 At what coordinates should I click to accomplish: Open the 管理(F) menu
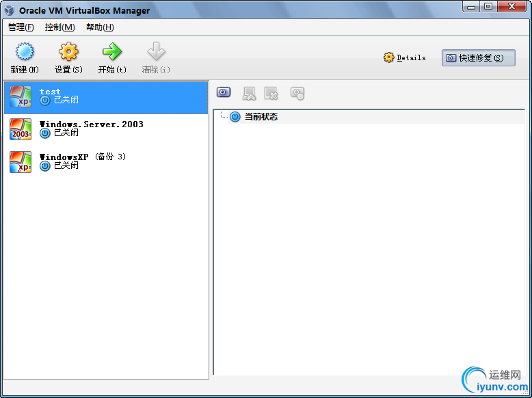pos(21,27)
